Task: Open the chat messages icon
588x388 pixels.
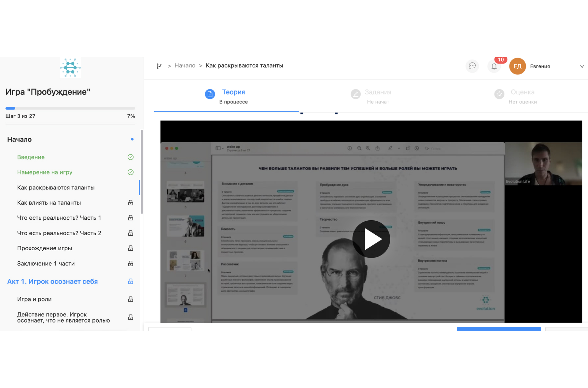Action: click(472, 66)
